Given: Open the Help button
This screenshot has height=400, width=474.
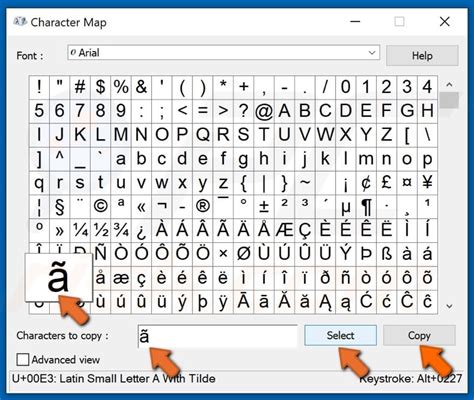Looking at the screenshot, I should tap(422, 56).
